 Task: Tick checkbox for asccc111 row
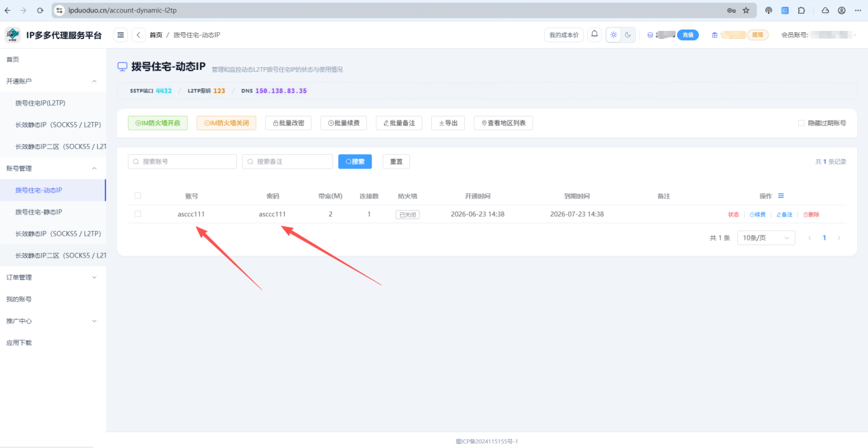tap(138, 214)
